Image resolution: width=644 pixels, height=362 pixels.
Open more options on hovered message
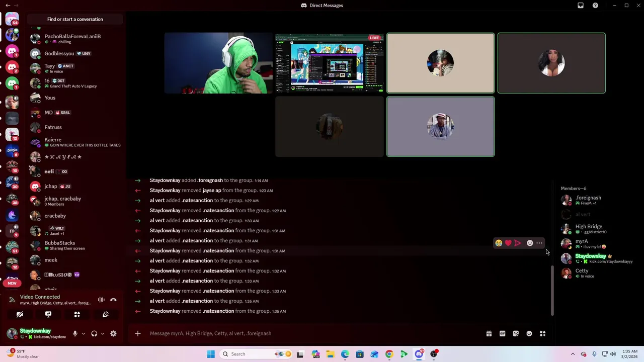point(539,243)
